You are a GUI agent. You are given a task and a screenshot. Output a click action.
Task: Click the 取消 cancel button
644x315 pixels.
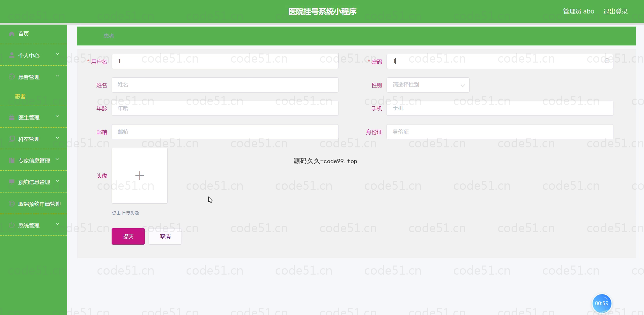click(165, 236)
